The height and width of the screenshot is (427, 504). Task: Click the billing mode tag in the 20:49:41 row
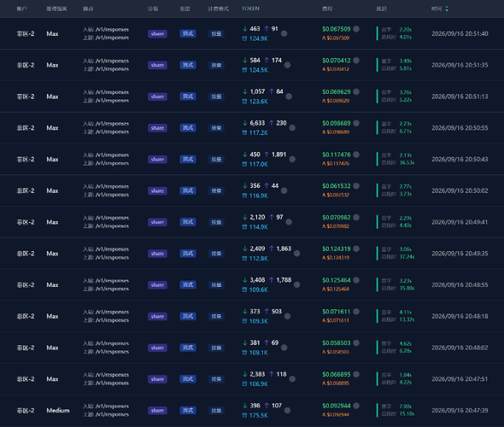216,222
